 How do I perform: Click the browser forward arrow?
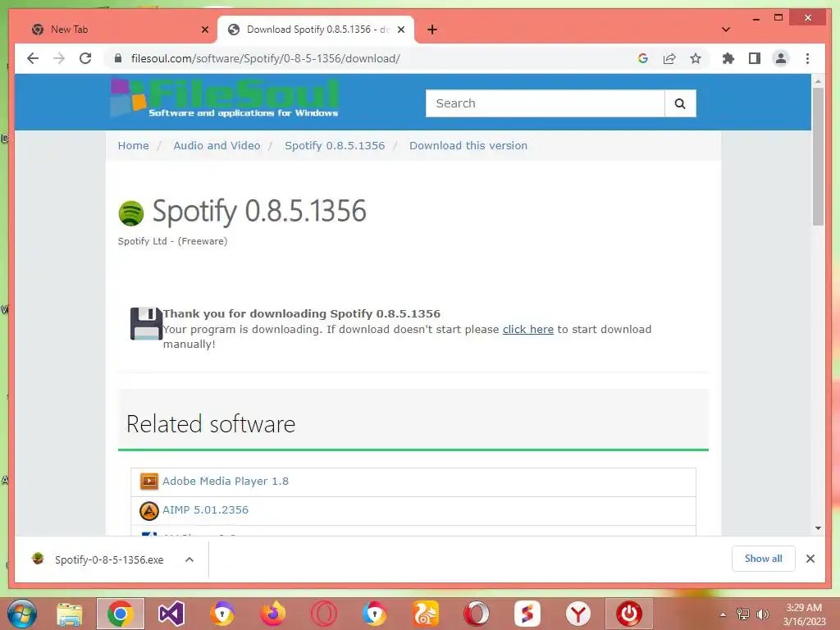pyautogui.click(x=59, y=58)
